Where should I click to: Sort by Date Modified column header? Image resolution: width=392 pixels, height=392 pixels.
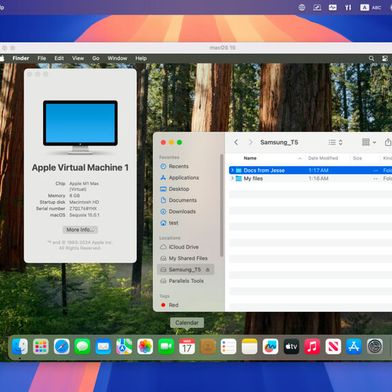tap(323, 158)
